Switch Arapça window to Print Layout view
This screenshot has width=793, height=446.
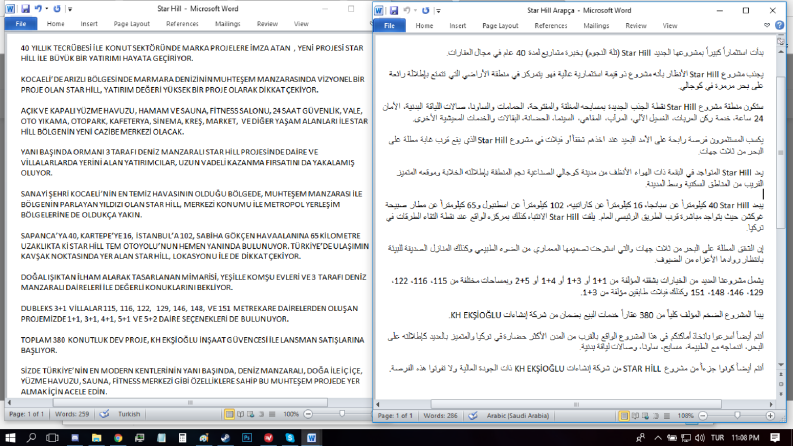624,416
